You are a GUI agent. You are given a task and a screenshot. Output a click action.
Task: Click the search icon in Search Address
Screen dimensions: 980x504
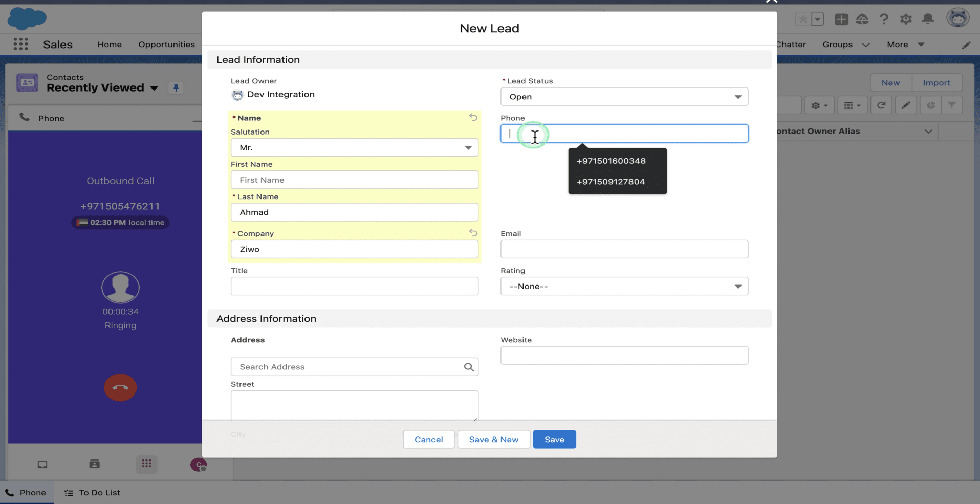coord(468,367)
